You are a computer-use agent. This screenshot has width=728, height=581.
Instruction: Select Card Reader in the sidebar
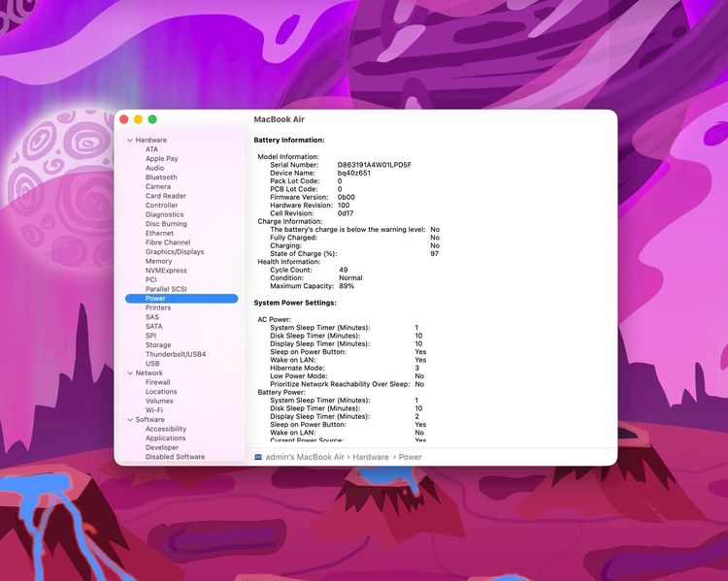[x=165, y=196]
